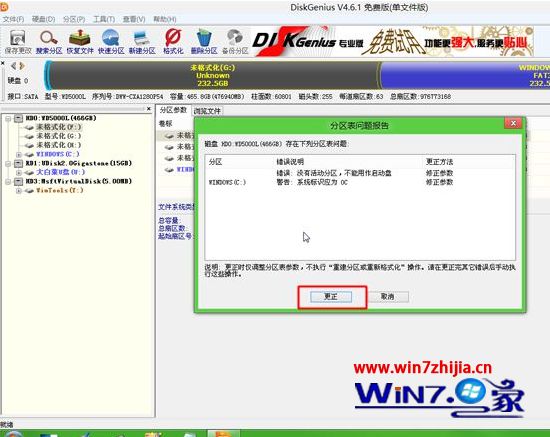550x437 pixels.
Task: Select 未格式化(H:) in the disk tree
Action: click(59, 145)
